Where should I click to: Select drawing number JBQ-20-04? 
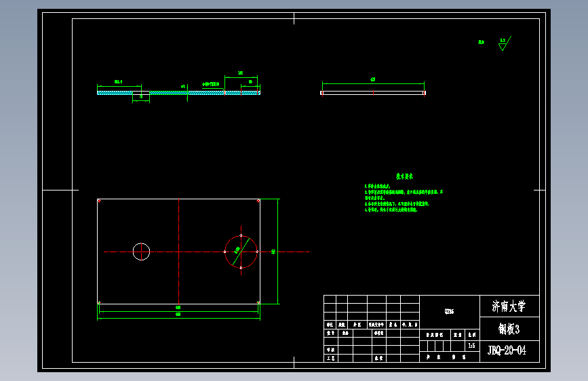[507, 350]
